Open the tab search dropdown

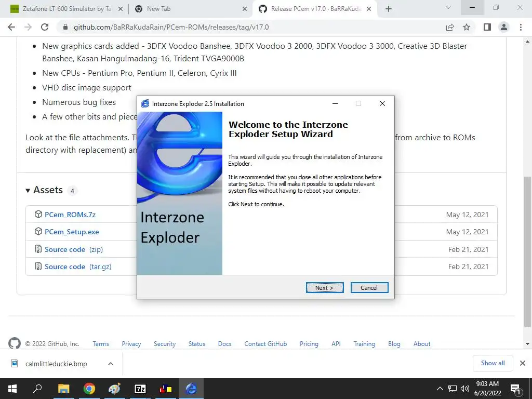(x=448, y=7)
